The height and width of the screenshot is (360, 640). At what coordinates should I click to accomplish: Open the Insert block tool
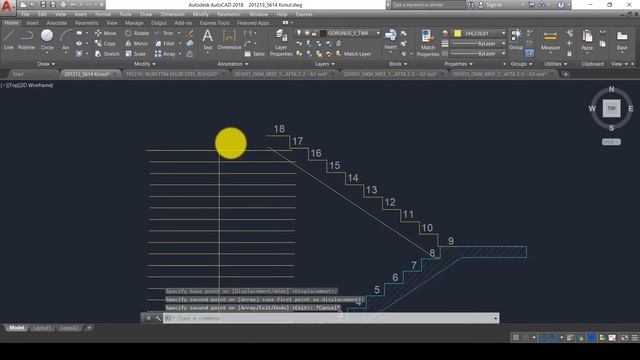coord(390,40)
